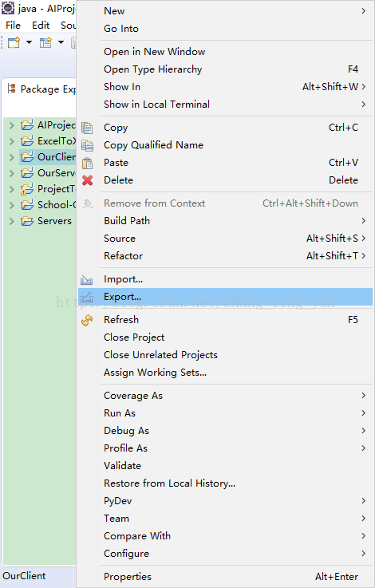Click the Paste clipboard icon

coord(87,163)
